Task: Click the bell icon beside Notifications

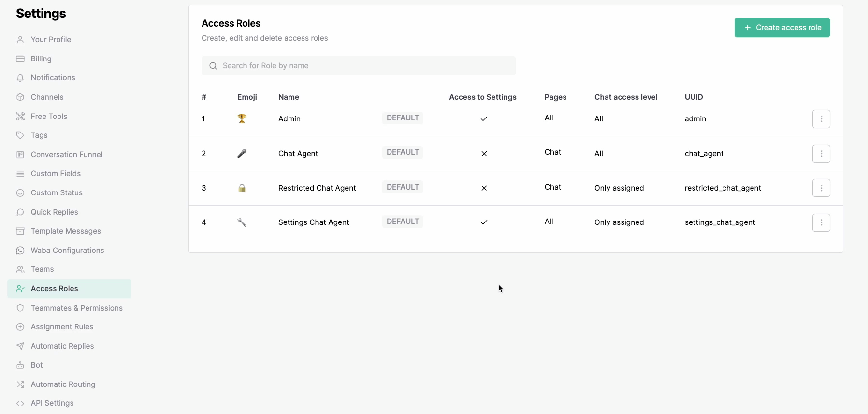Action: pos(20,78)
